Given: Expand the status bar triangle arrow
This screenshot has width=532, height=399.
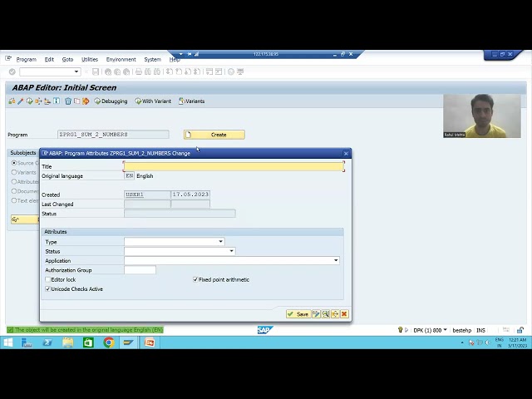Looking at the screenshot, I should [406, 330].
